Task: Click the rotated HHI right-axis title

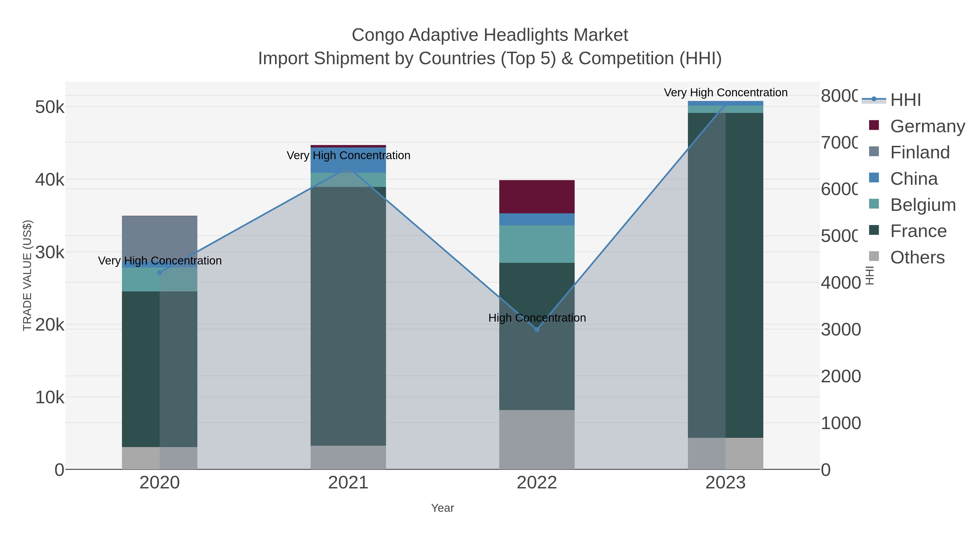Action: click(870, 275)
